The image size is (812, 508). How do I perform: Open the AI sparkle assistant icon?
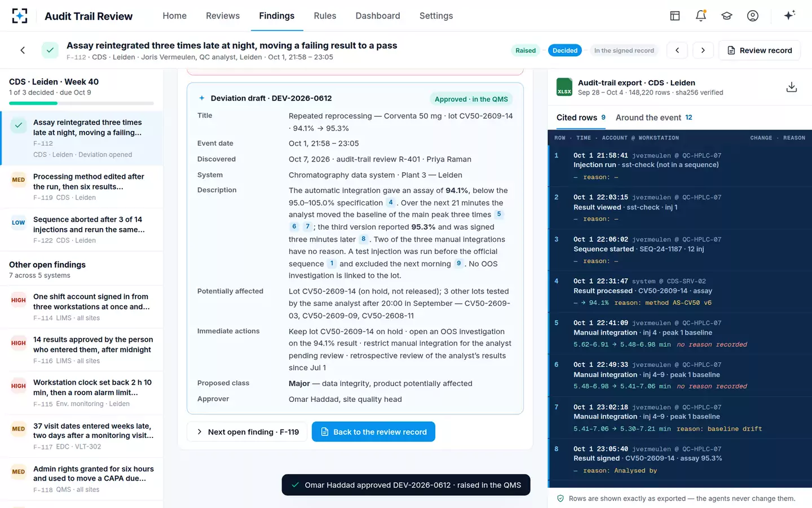789,15
